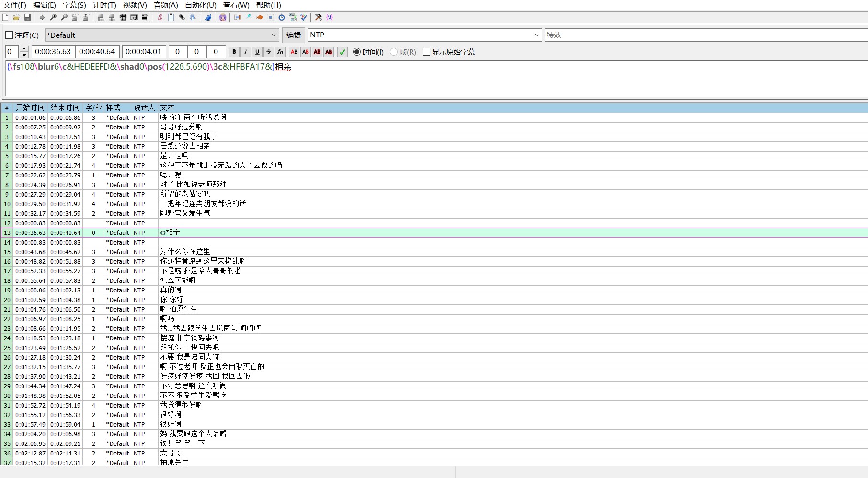Toggle italic I formatting button
The height and width of the screenshot is (478, 868).
[246, 52]
